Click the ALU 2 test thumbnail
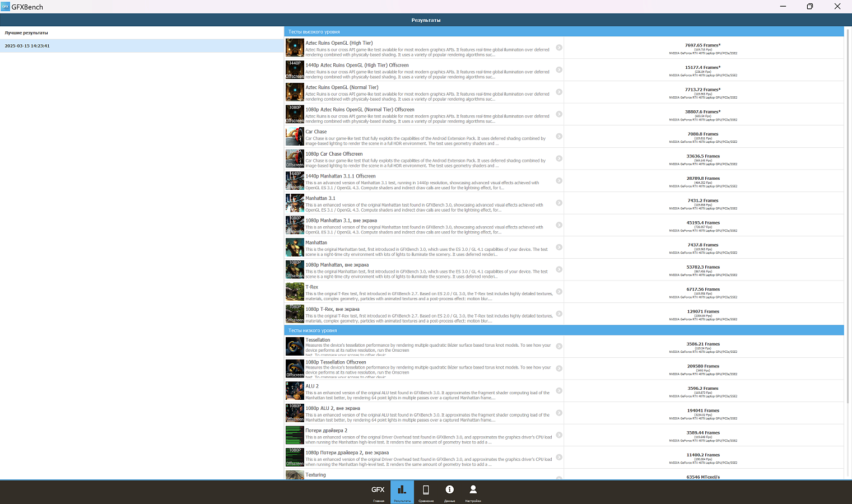This screenshot has width=852, height=504. 295,390
